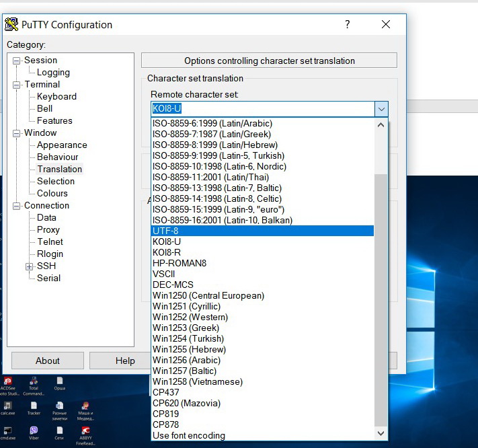Click the list scrollbar down arrow
Viewport: 478px width, 448px height.
click(x=381, y=433)
